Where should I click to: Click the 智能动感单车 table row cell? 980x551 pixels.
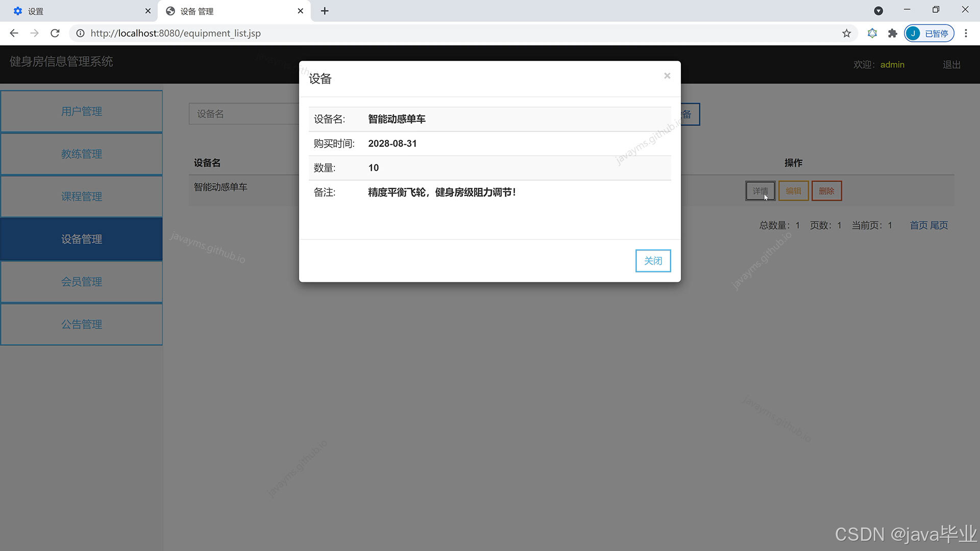point(220,187)
